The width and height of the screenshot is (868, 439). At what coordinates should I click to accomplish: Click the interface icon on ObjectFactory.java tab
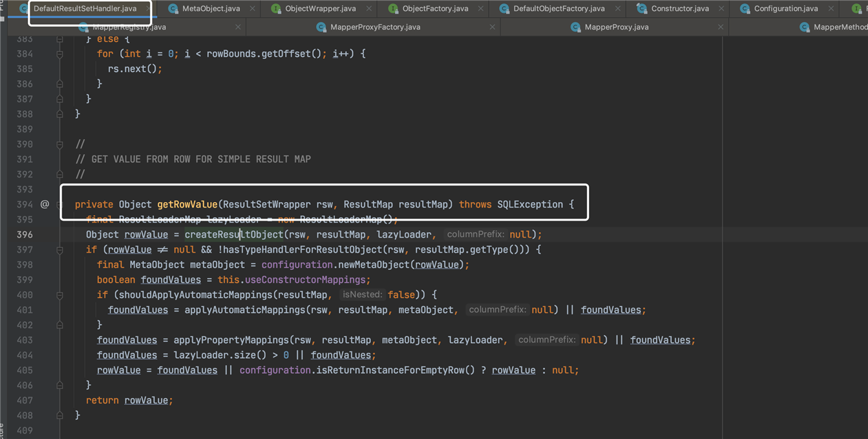(x=393, y=8)
